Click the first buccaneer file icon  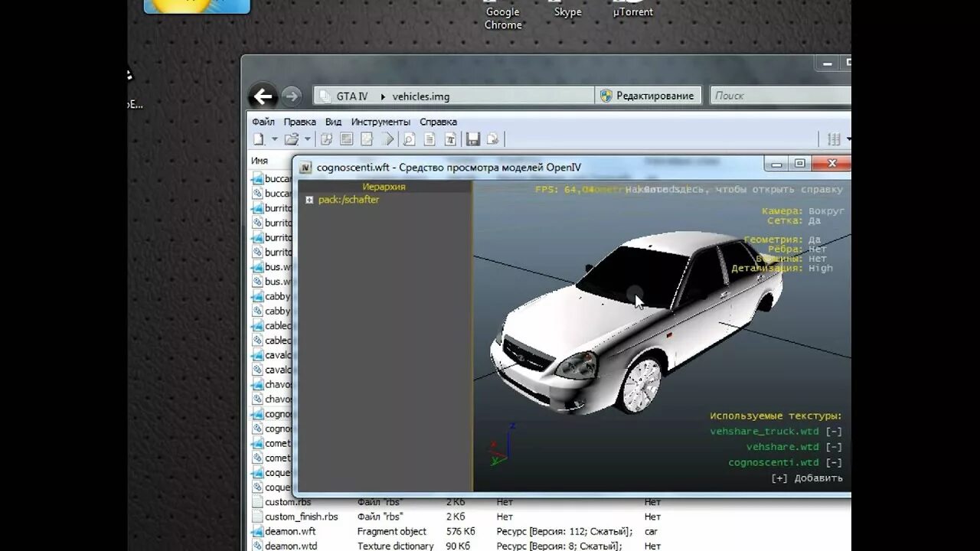(x=257, y=178)
